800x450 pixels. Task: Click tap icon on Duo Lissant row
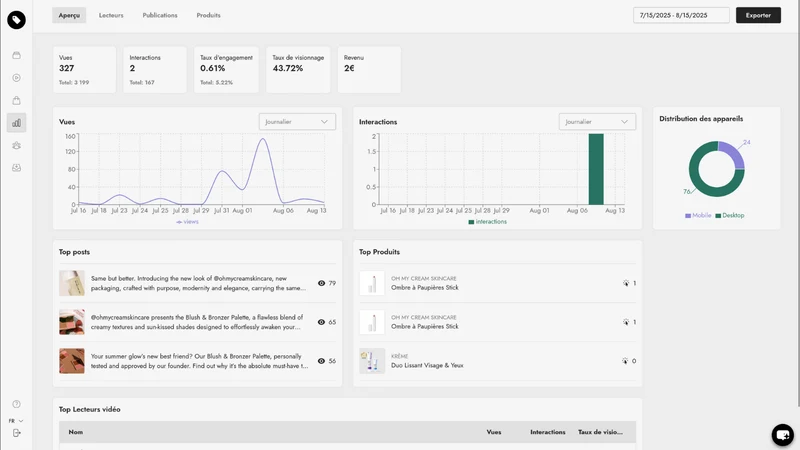point(625,361)
